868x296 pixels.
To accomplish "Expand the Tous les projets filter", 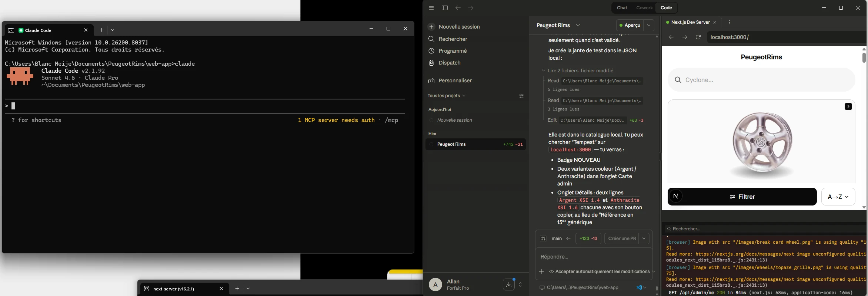I will 447,96.
